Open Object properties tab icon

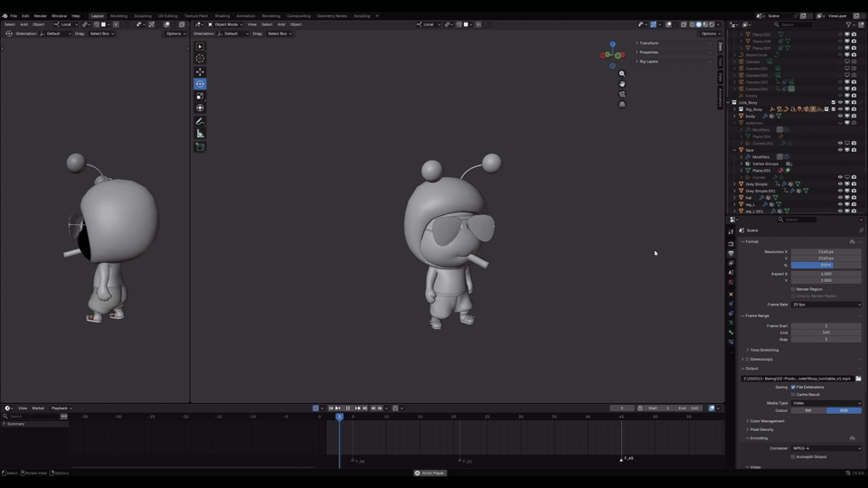point(731,294)
